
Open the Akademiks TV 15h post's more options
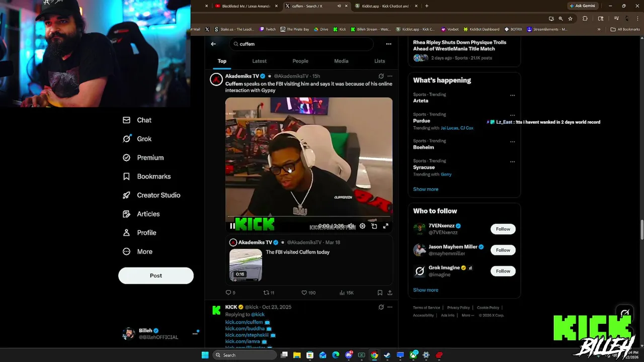click(x=390, y=76)
